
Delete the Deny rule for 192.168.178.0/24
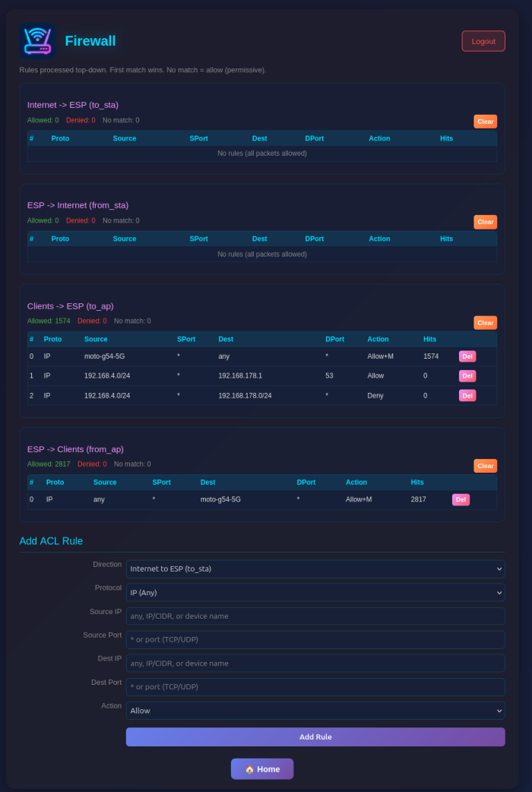tap(467, 395)
